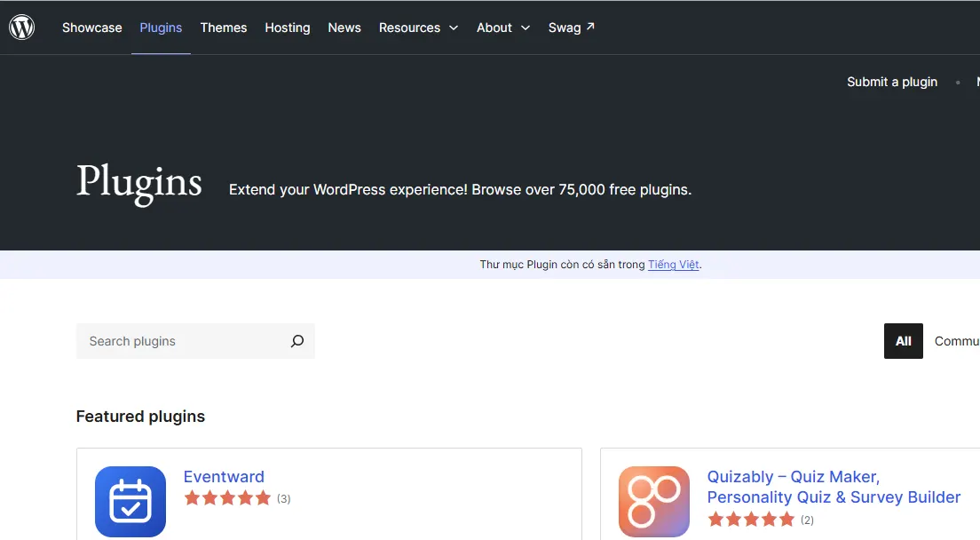Click the Tiếng Việt language link
The image size is (980, 540).
[x=673, y=265]
